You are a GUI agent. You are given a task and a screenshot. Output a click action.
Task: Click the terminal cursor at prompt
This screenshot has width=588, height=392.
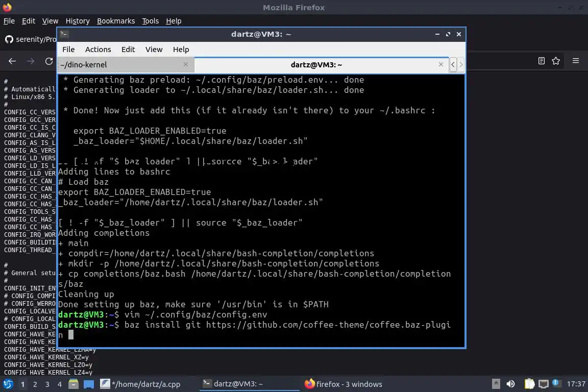pos(71,335)
